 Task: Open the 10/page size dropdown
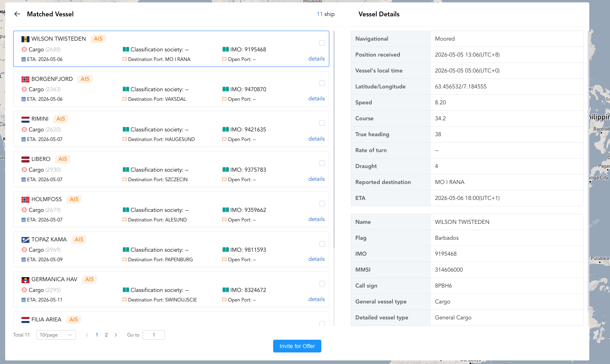pos(56,335)
